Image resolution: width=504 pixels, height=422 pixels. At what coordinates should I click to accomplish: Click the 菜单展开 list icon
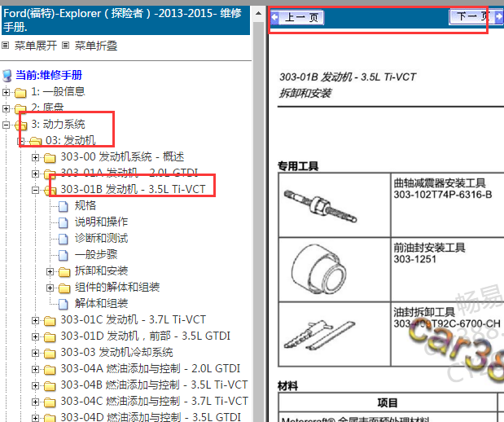coord(5,46)
